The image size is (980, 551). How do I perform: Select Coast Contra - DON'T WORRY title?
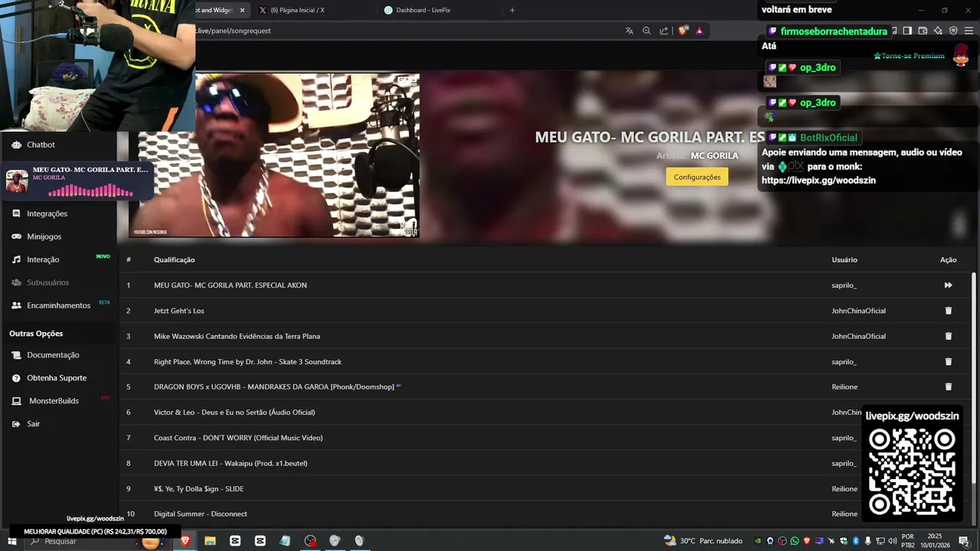(238, 438)
